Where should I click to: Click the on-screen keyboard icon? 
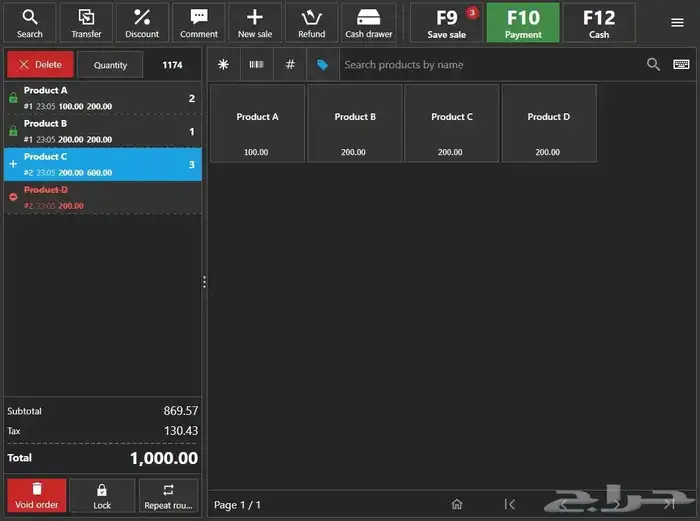pos(681,64)
